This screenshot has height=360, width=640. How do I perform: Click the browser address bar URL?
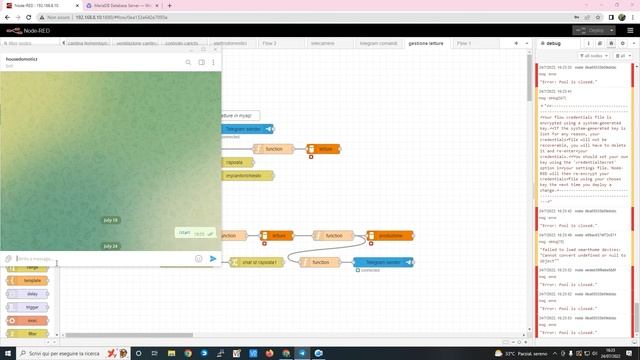click(x=122, y=17)
